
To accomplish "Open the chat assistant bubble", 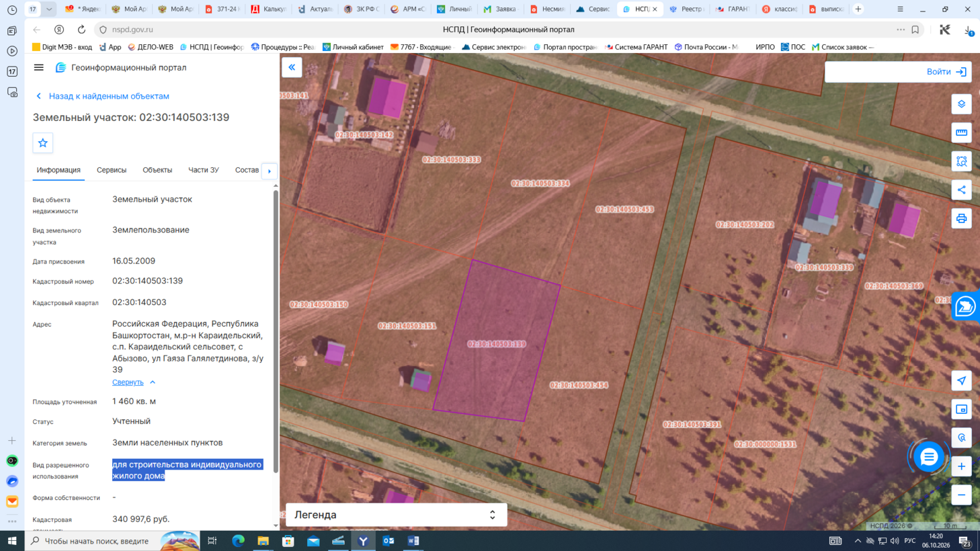I will point(929,457).
